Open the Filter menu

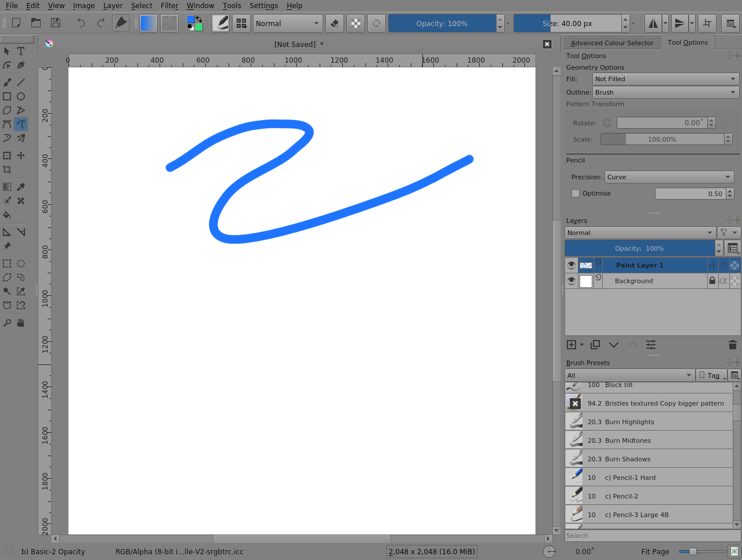click(169, 5)
